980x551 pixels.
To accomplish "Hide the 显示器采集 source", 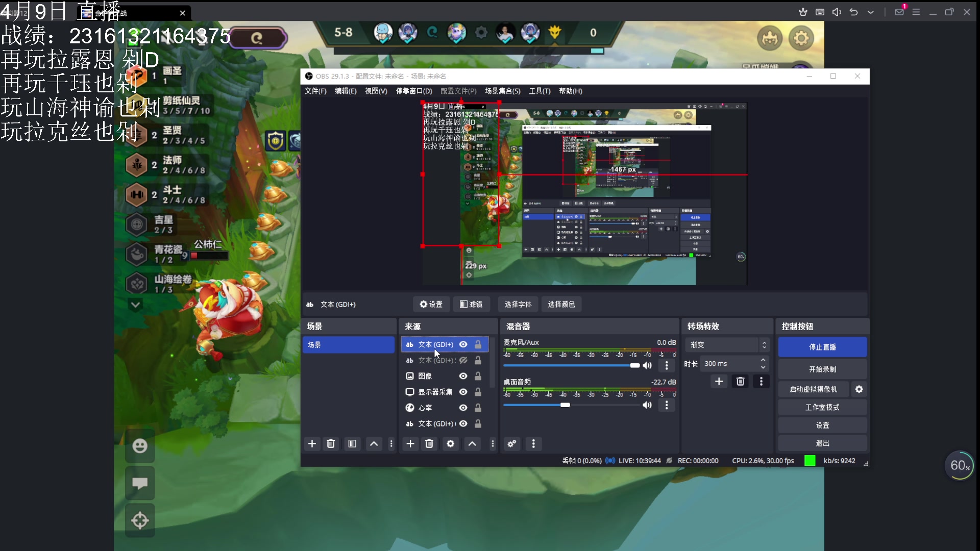I will click(463, 392).
